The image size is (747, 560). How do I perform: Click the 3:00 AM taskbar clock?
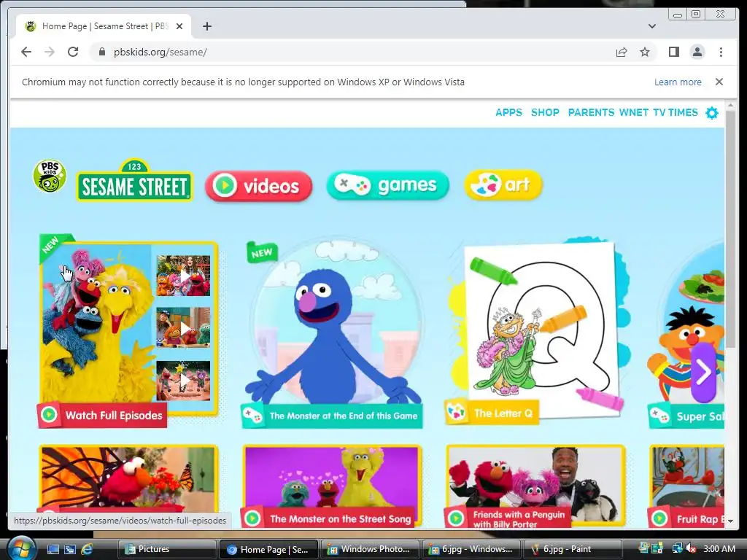point(719,548)
